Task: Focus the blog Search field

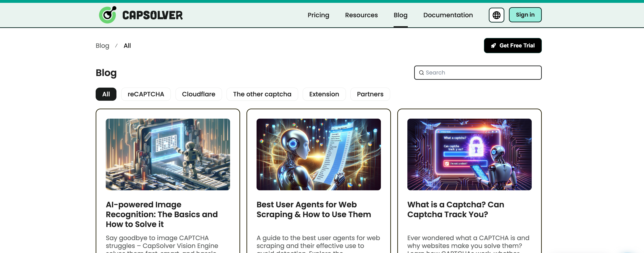Action: pyautogui.click(x=478, y=73)
